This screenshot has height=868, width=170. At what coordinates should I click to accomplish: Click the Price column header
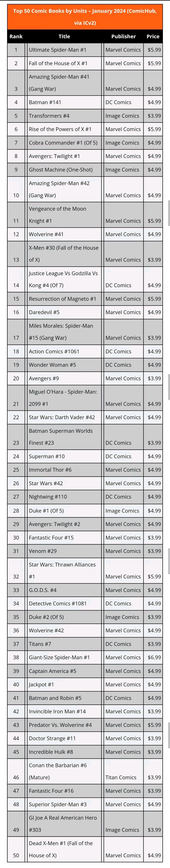[x=153, y=36]
